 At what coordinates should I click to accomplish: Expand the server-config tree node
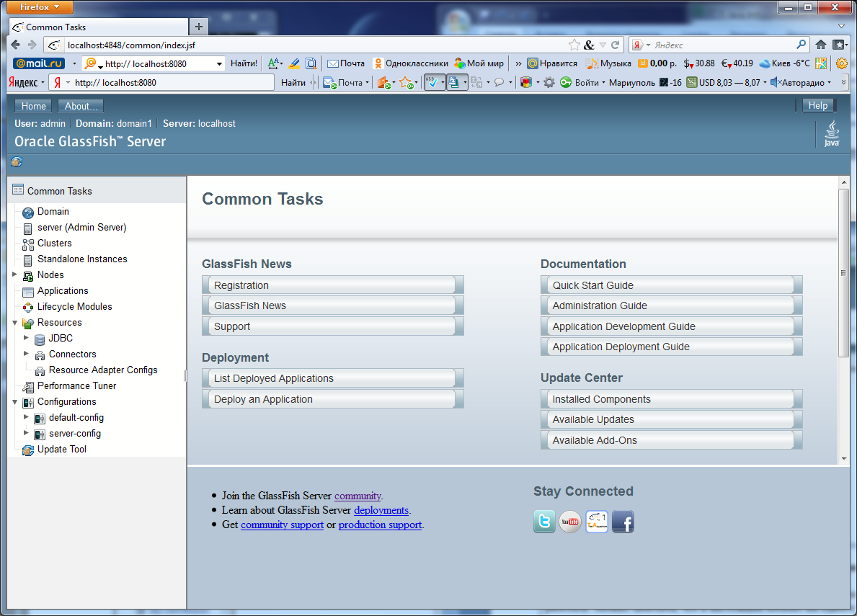[26, 432]
